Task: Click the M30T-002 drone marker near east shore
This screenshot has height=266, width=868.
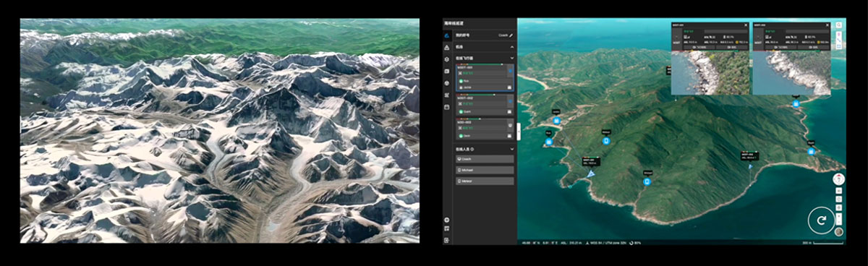Action: tap(750, 167)
